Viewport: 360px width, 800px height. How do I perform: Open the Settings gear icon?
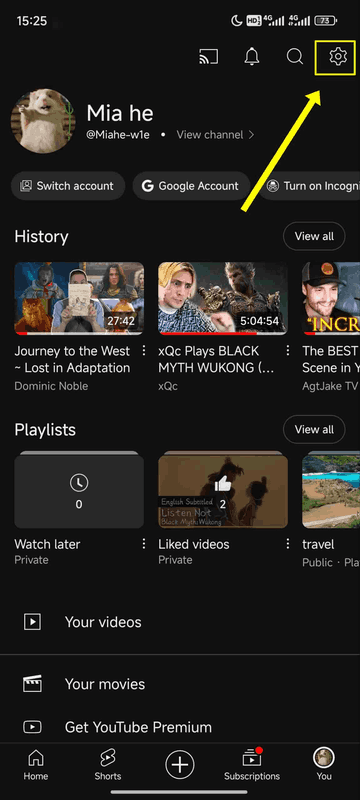pyautogui.click(x=337, y=56)
